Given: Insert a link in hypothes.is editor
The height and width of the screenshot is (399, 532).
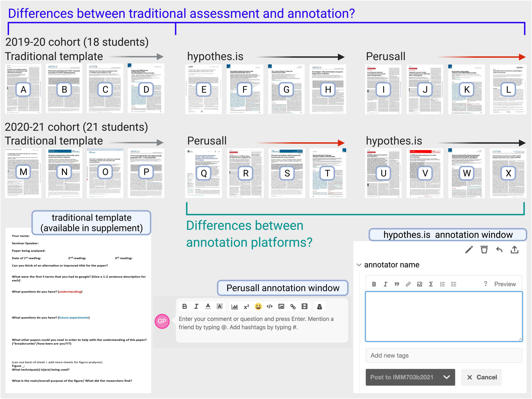Looking at the screenshot, I should click(408, 284).
